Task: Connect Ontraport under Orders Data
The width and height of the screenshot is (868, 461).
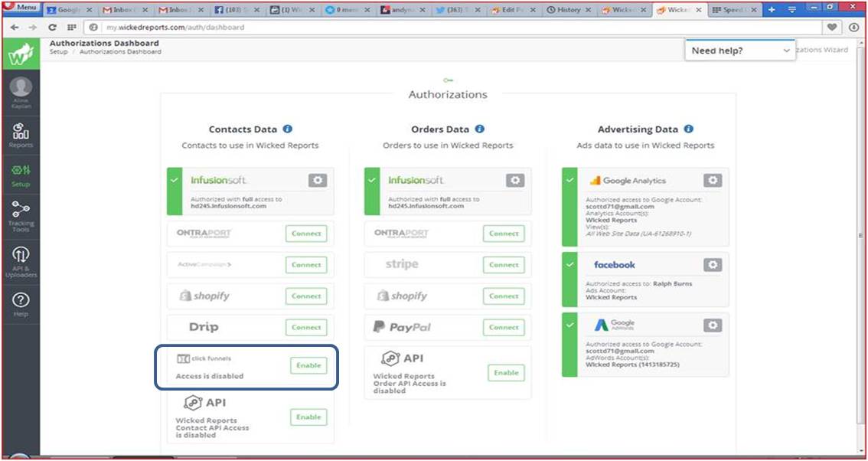Action: coord(504,234)
